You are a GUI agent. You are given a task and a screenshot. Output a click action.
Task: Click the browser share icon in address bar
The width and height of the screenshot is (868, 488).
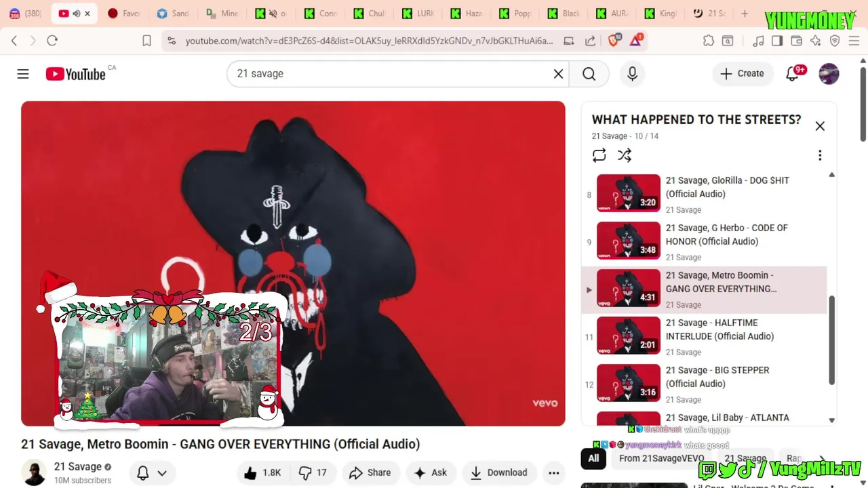[590, 41]
